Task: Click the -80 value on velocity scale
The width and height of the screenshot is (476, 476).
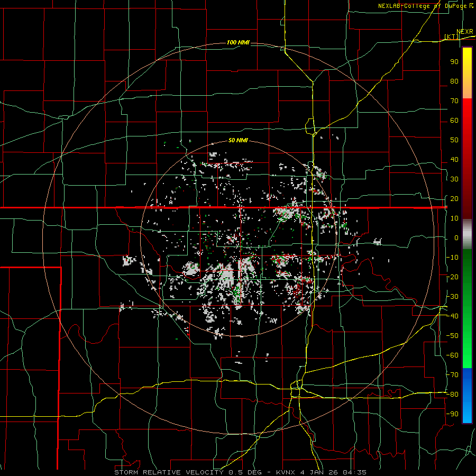Action: coord(452,395)
